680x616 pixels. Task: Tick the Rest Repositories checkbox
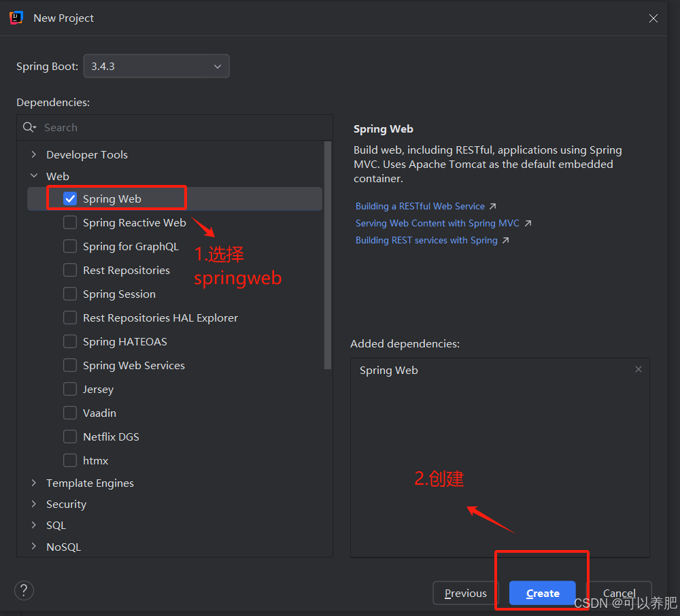tap(70, 270)
